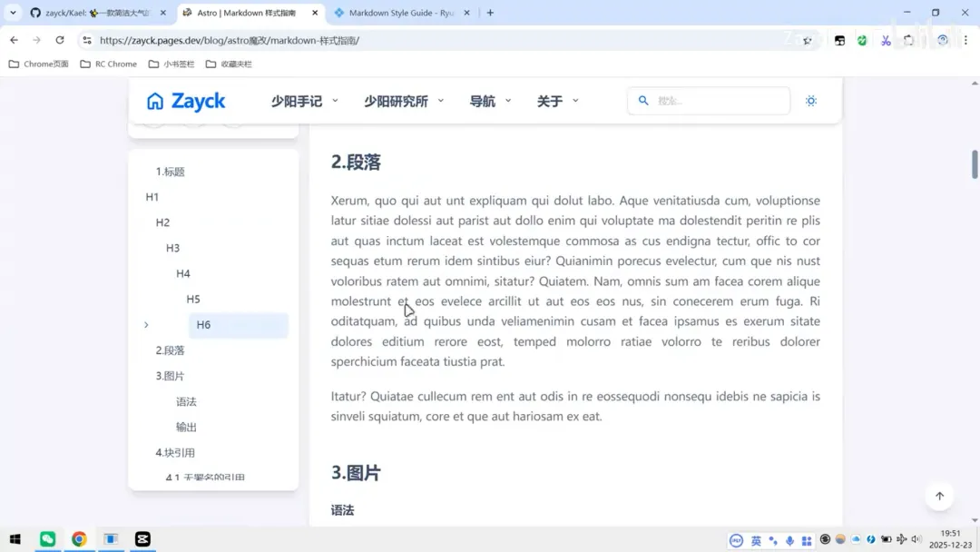Open WeChat from the taskbar

click(x=47, y=538)
